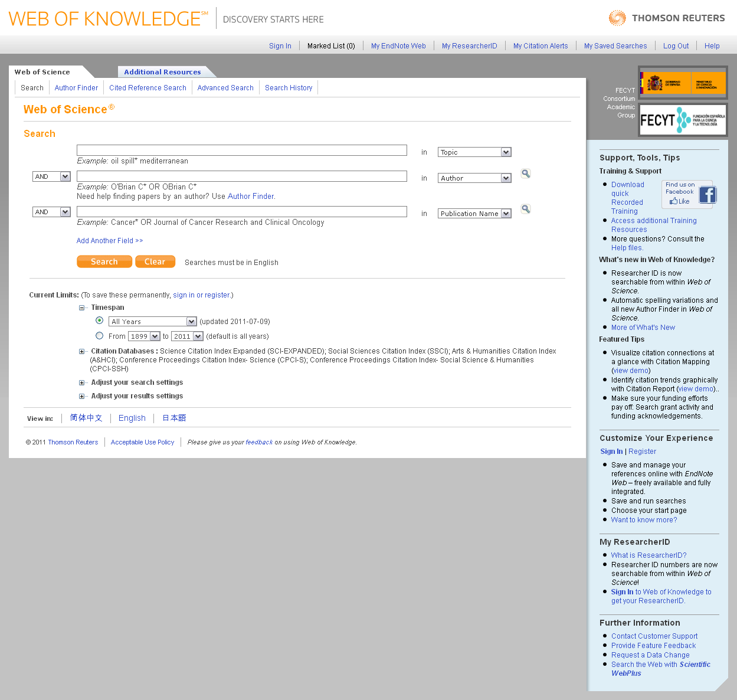This screenshot has width=737, height=700.
Task: Open the Publication Name field dropdown
Action: 474,214
